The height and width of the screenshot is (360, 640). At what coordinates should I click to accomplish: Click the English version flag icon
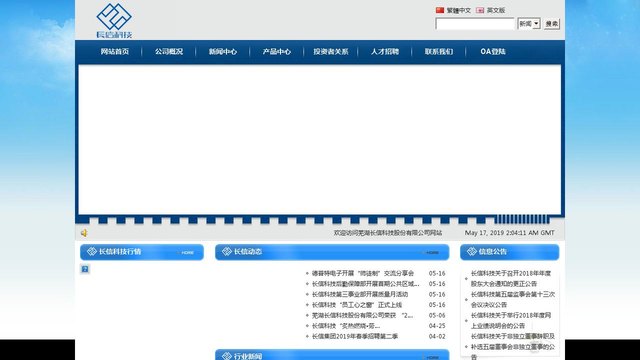480,10
